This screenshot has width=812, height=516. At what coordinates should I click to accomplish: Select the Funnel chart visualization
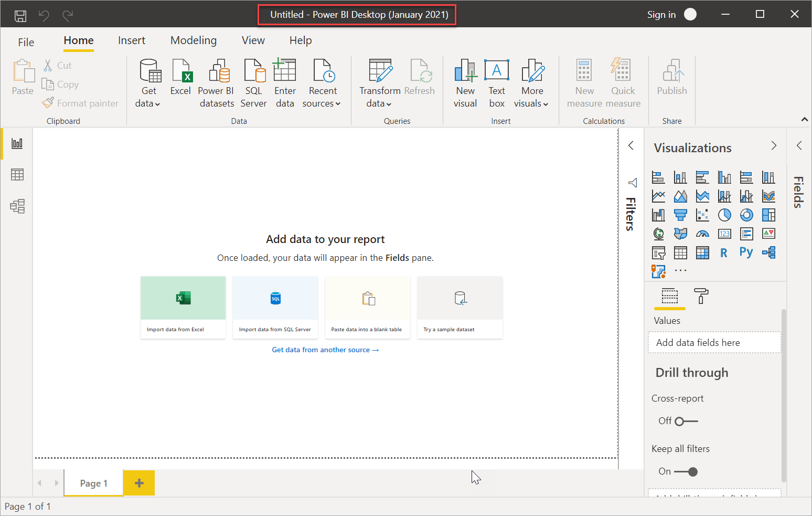point(680,215)
